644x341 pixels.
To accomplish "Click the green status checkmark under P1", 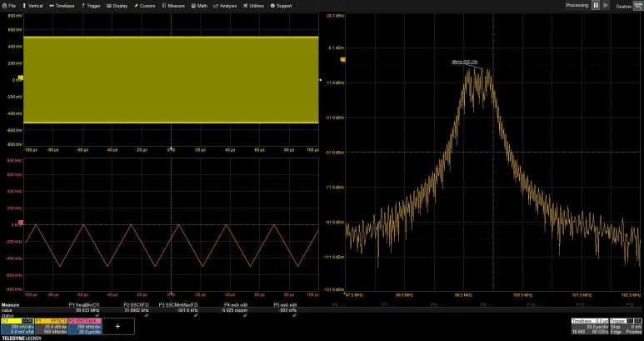I will (97, 315).
